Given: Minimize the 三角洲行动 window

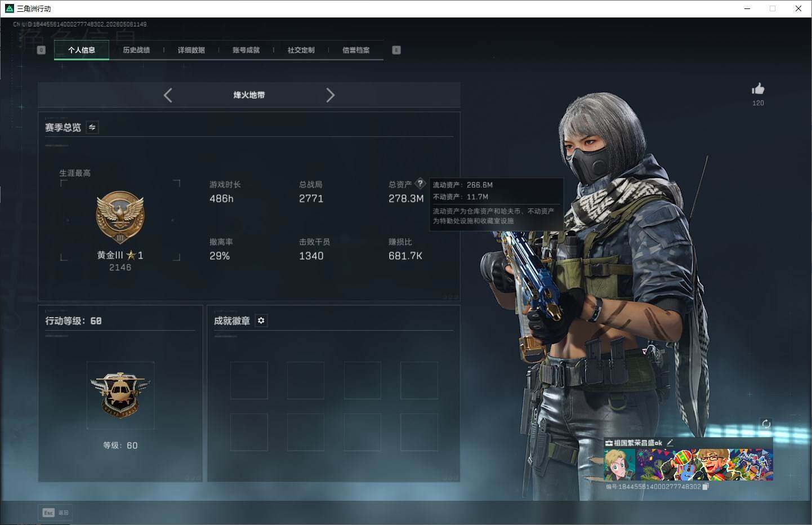Looking at the screenshot, I should [748, 8].
